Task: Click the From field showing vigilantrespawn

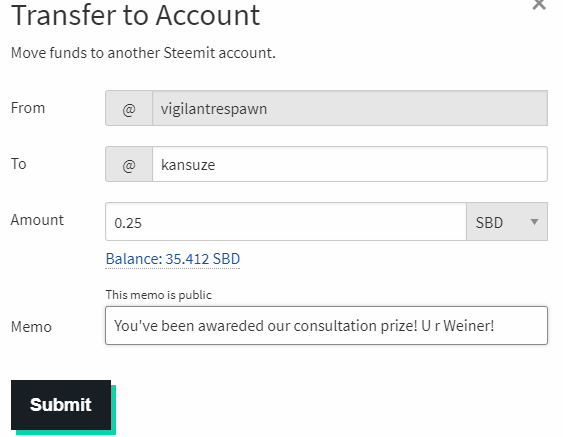Action: coord(350,108)
